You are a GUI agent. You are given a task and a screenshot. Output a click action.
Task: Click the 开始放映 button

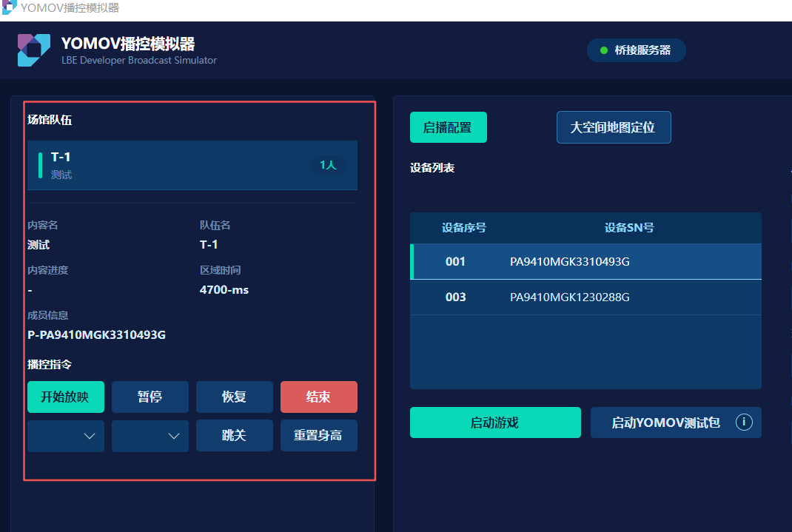click(66, 397)
